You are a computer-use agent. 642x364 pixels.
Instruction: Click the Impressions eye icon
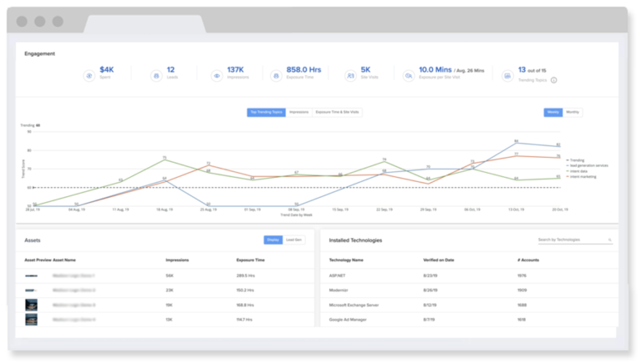point(216,76)
